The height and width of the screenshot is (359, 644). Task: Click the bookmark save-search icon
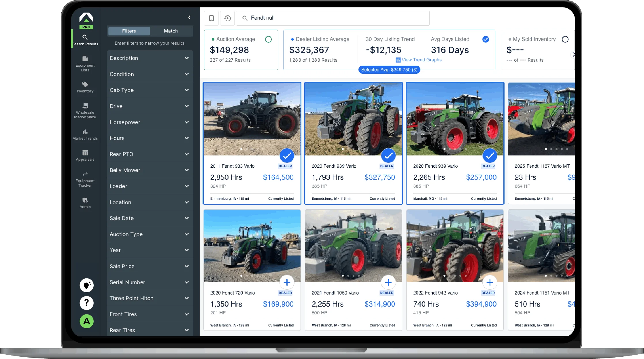tap(211, 18)
